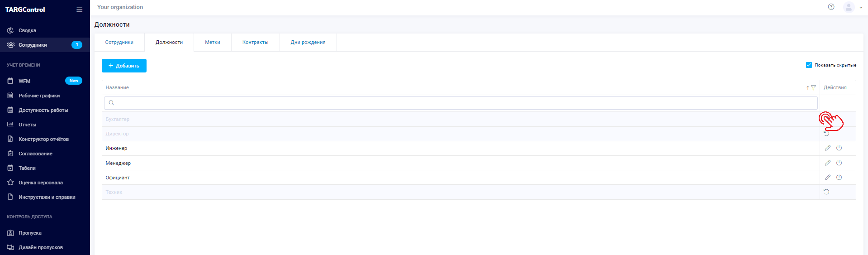The width and height of the screenshot is (868, 255).
Task: Select the Официант row
Action: point(479,177)
